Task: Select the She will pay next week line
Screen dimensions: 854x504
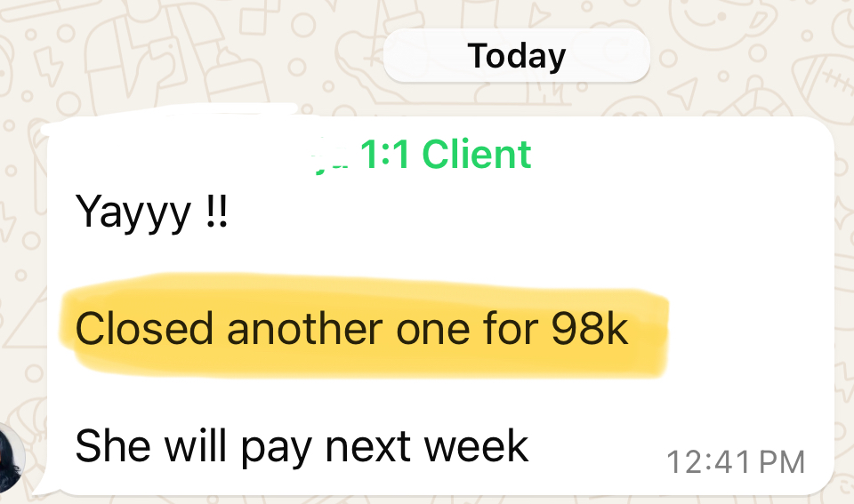Action: click(302, 447)
